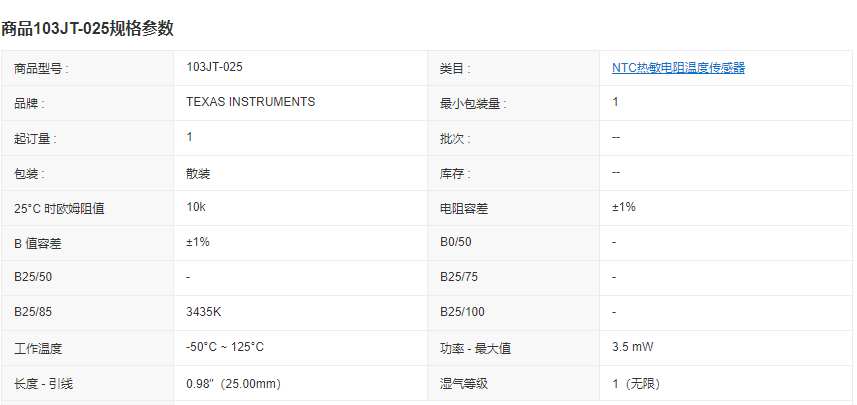
Task: Click the 10k resistance value
Action: pos(196,207)
